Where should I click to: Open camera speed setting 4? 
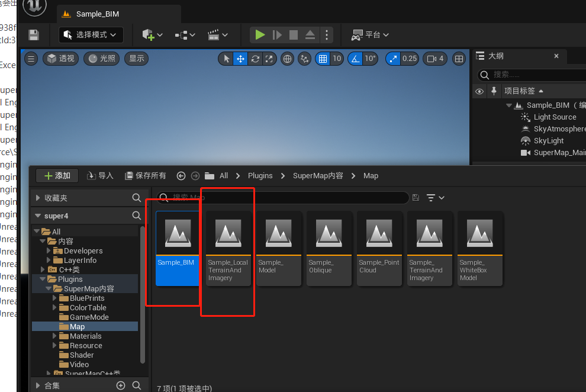click(x=436, y=59)
